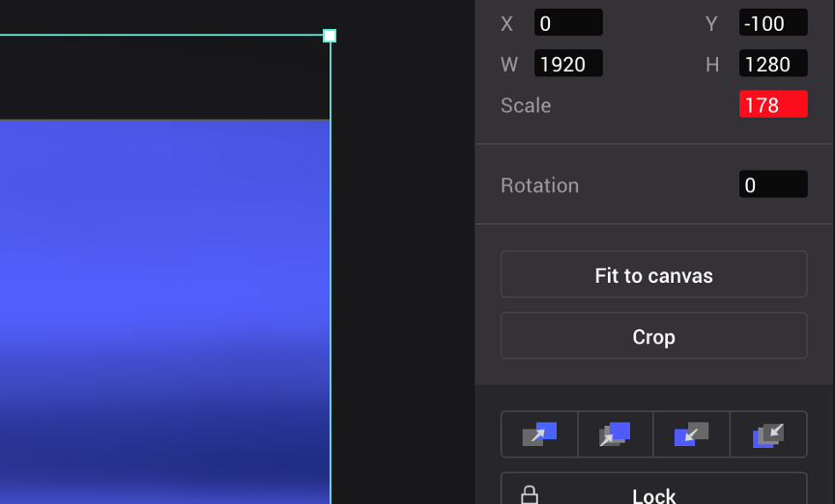Click the Scale label text
The height and width of the screenshot is (504, 835).
[x=526, y=105]
